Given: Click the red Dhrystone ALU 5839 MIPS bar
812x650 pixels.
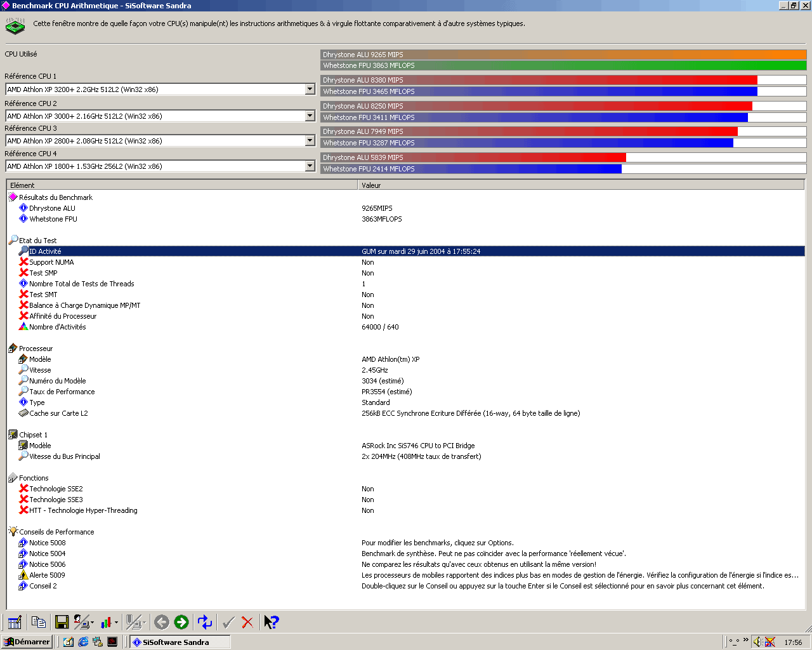Looking at the screenshot, I should pyautogui.click(x=473, y=157).
